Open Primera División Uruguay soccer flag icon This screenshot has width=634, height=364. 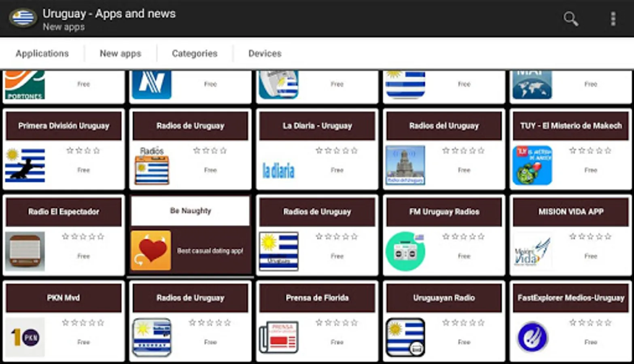click(x=25, y=165)
